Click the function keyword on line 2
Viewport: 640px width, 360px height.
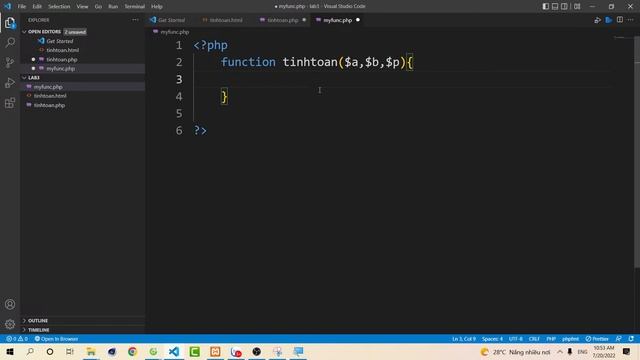click(248, 62)
